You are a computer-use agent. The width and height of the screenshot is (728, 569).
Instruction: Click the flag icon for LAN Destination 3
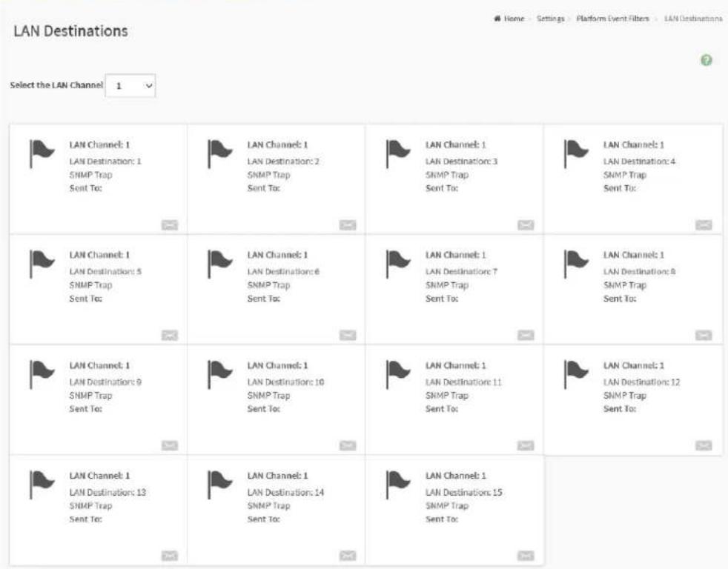point(398,153)
